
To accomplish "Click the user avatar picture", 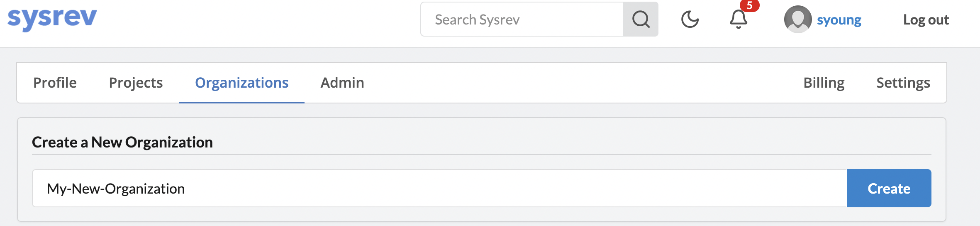I will (797, 19).
